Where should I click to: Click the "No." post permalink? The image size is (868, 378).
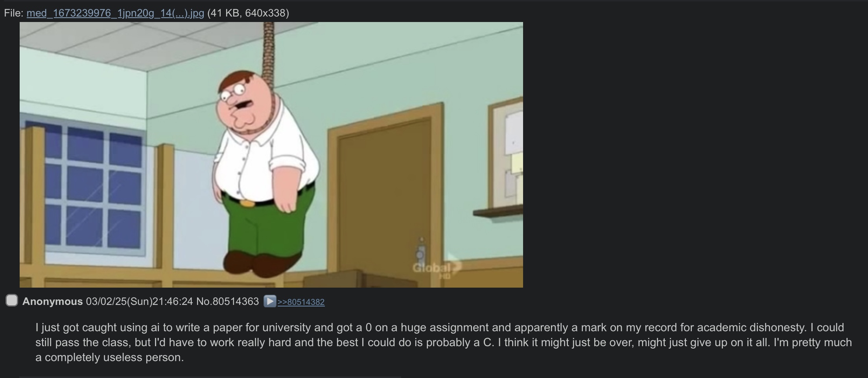[x=204, y=301]
